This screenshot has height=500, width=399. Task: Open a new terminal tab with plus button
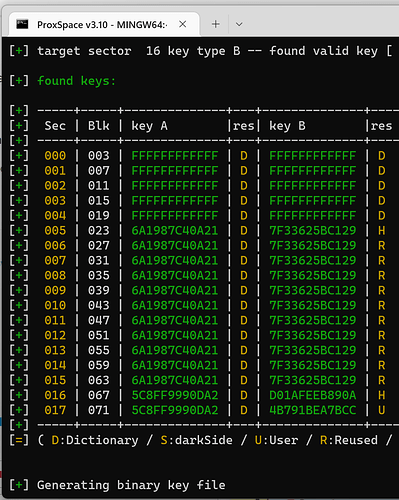click(x=216, y=24)
